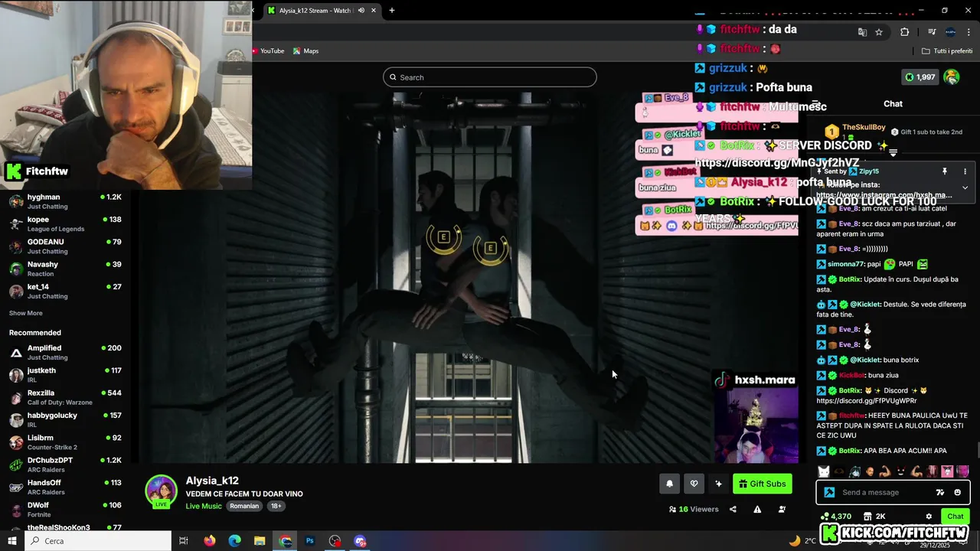Click Alysia_k12 streamer avatar

click(162, 491)
